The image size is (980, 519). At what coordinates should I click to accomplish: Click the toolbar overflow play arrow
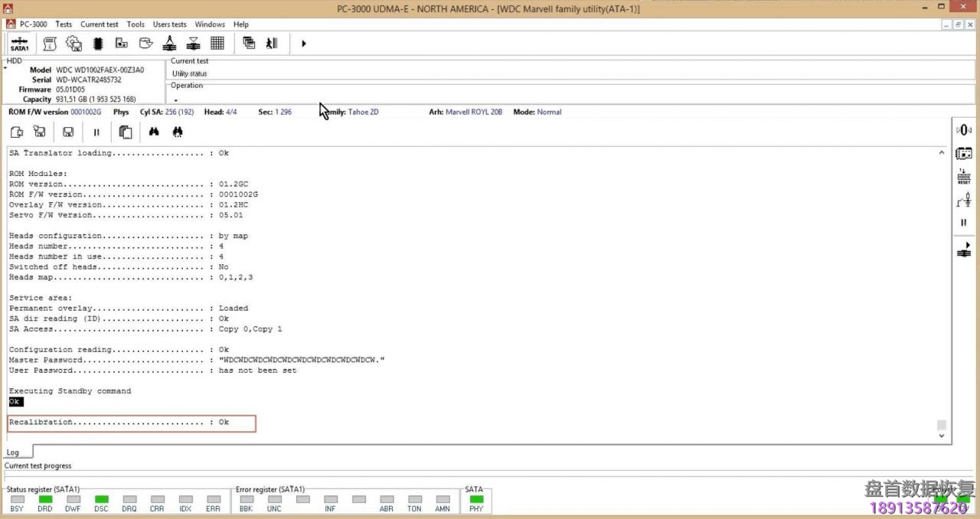303,44
